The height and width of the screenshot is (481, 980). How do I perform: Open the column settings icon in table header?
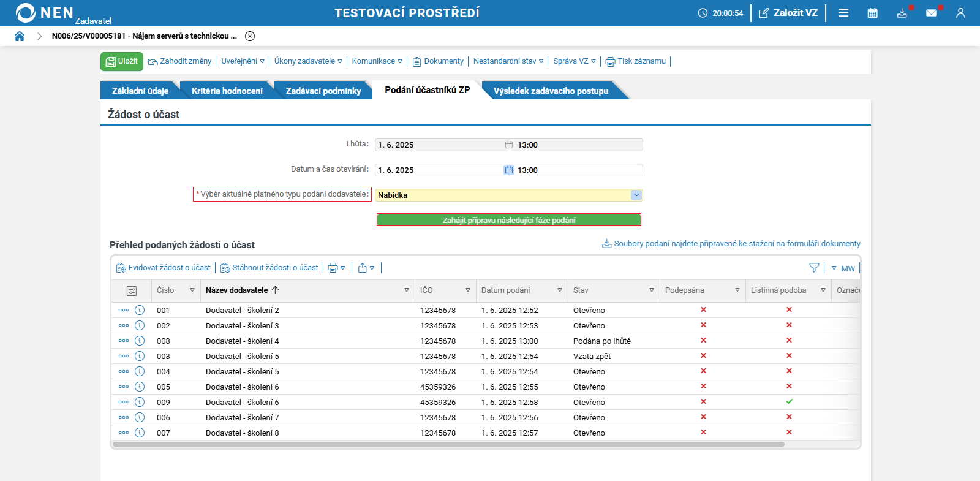(x=132, y=290)
